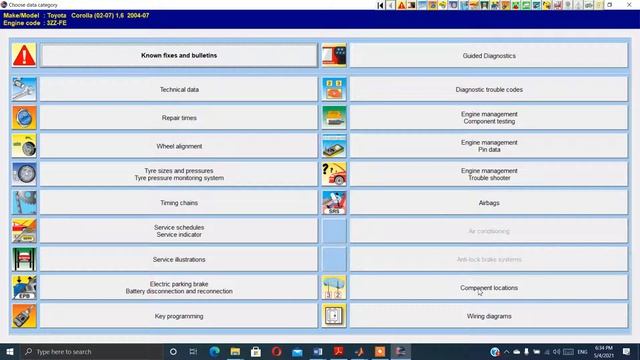640x360 pixels.
Task: Launch Guided Diagnostics
Action: 489,55
